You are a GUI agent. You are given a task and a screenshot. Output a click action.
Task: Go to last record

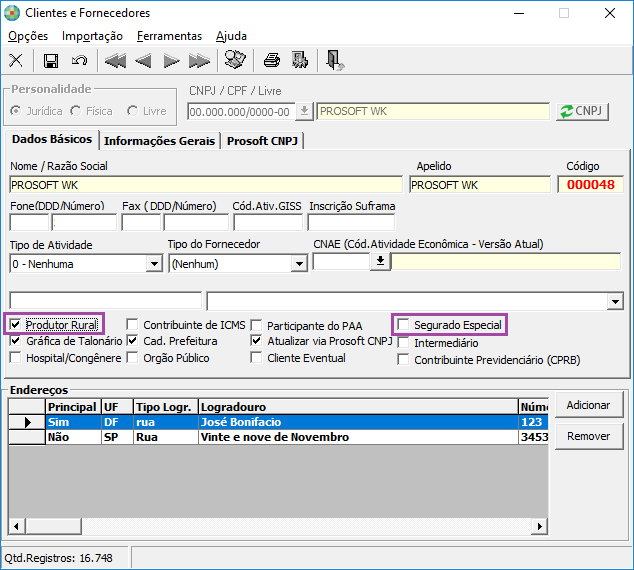199,61
